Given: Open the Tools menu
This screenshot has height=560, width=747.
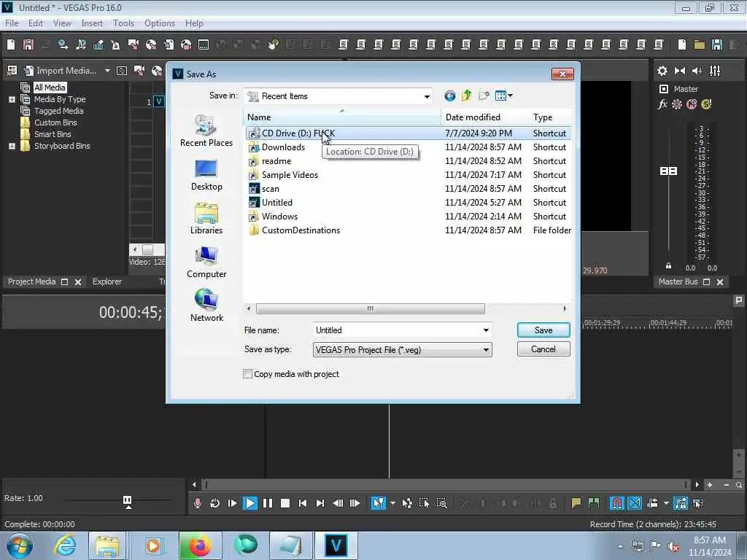Looking at the screenshot, I should tap(123, 23).
